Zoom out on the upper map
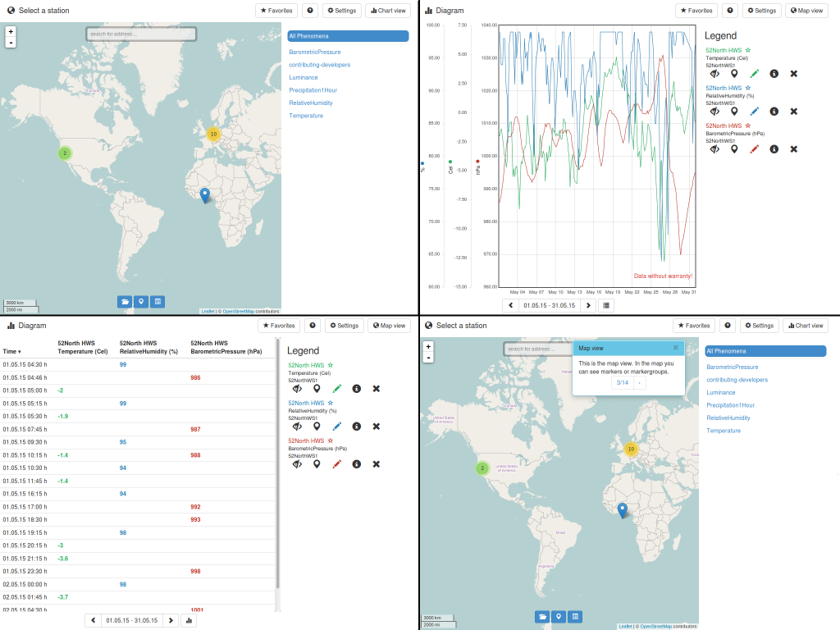840x630 pixels. (x=11, y=43)
